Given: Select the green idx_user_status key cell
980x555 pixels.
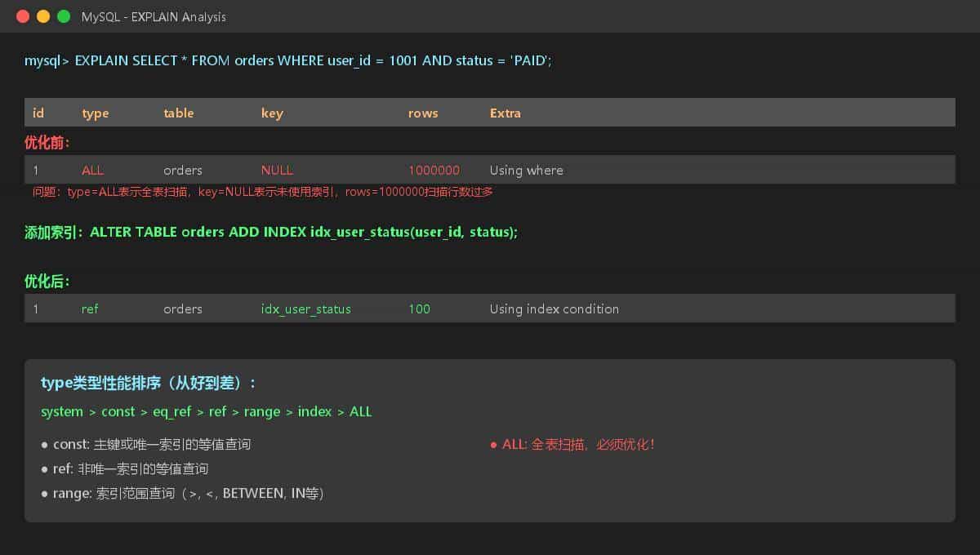Looking at the screenshot, I should tap(305, 309).
